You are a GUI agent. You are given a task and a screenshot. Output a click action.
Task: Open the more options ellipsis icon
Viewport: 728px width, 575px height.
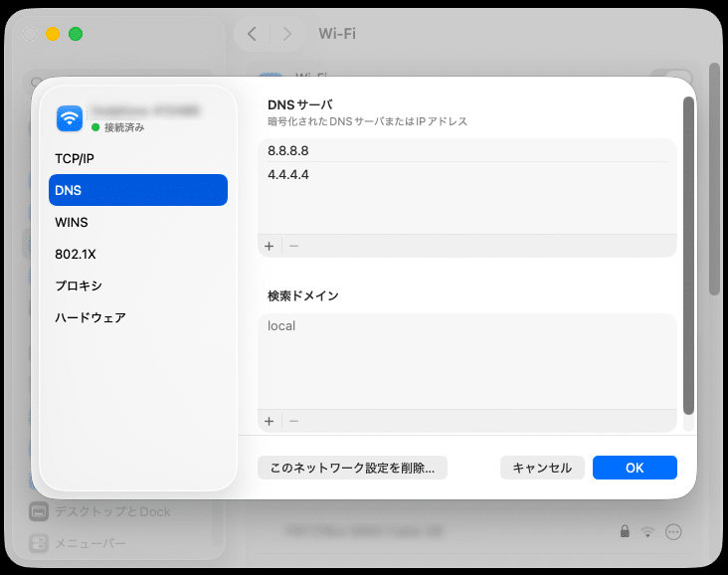click(673, 532)
